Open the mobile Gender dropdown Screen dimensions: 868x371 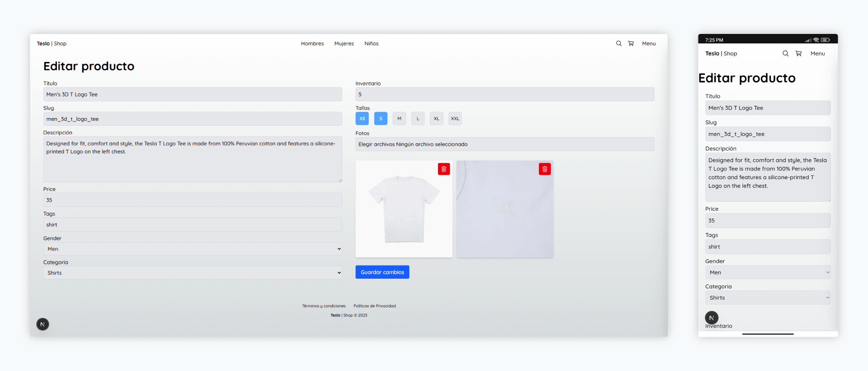(768, 272)
